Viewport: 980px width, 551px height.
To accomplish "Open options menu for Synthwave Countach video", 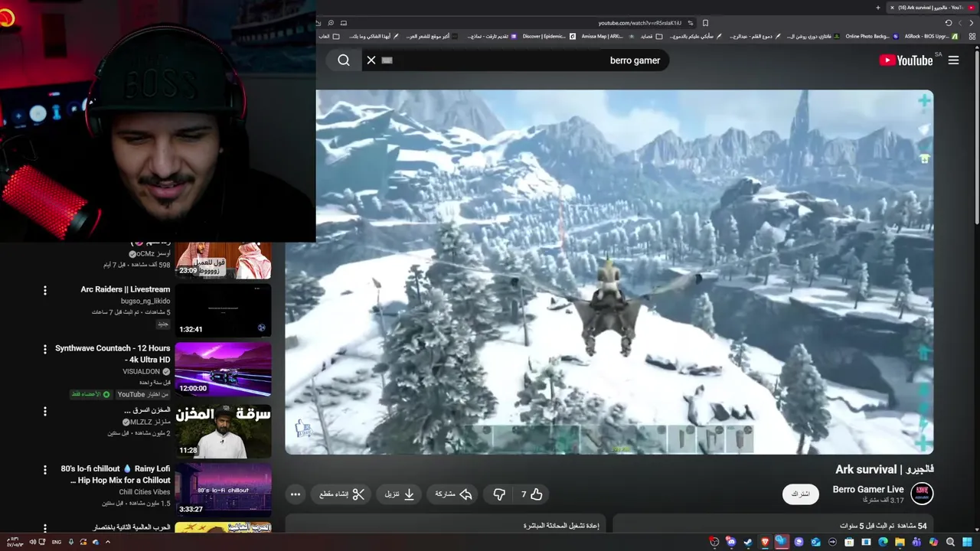I will [44, 350].
